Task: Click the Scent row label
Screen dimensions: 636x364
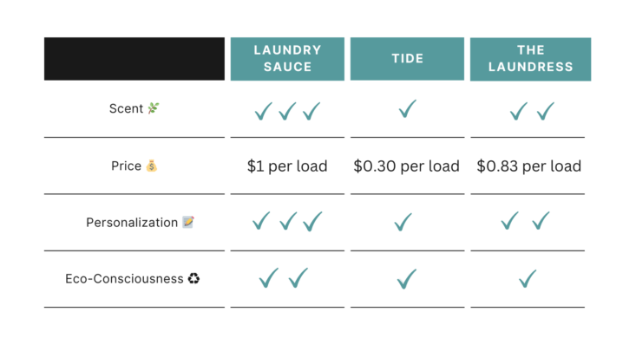Action: tap(126, 108)
